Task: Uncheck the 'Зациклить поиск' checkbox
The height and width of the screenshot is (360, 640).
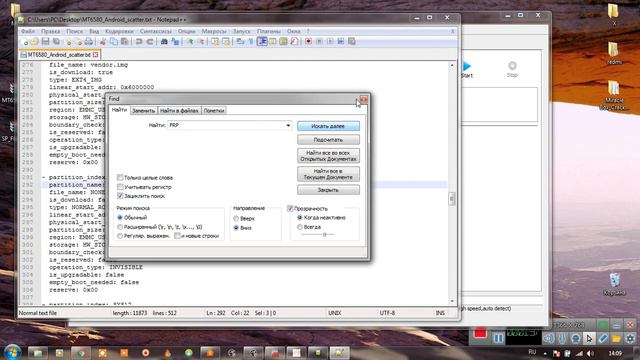Action: point(120,196)
